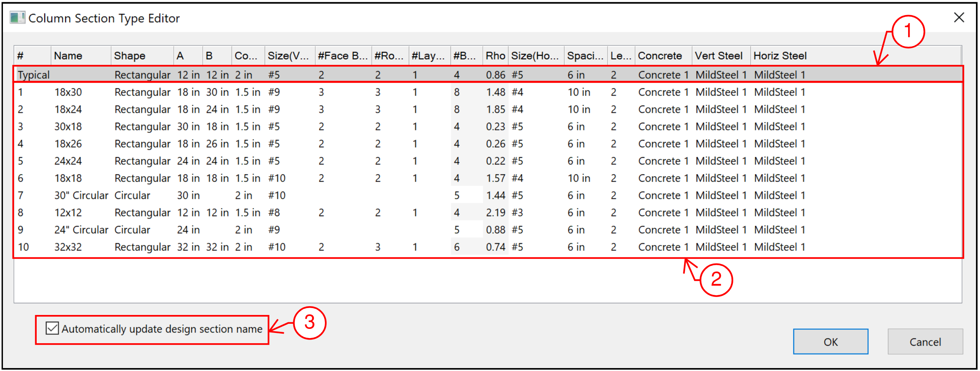Open Vert Steel cell for 32x32 row
This screenshot has width=980, height=371.
pyautogui.click(x=720, y=247)
